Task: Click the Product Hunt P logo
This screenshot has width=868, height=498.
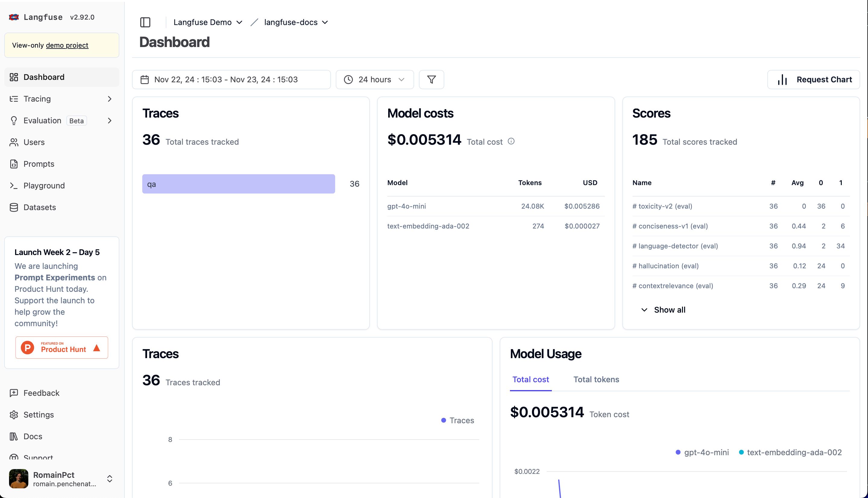Action: (27, 348)
